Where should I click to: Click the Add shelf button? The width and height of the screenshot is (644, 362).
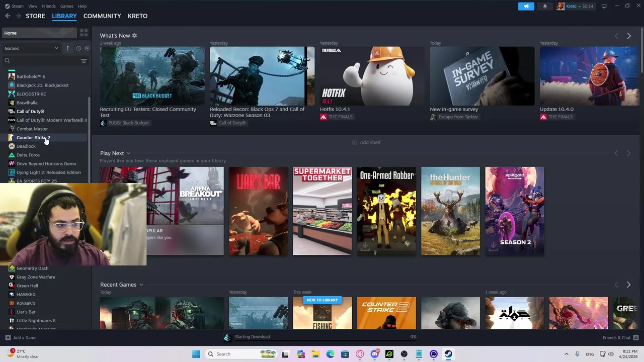point(366,142)
